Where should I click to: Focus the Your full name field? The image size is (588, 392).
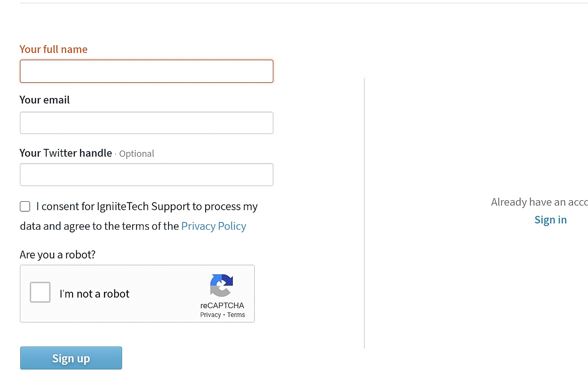pos(147,71)
